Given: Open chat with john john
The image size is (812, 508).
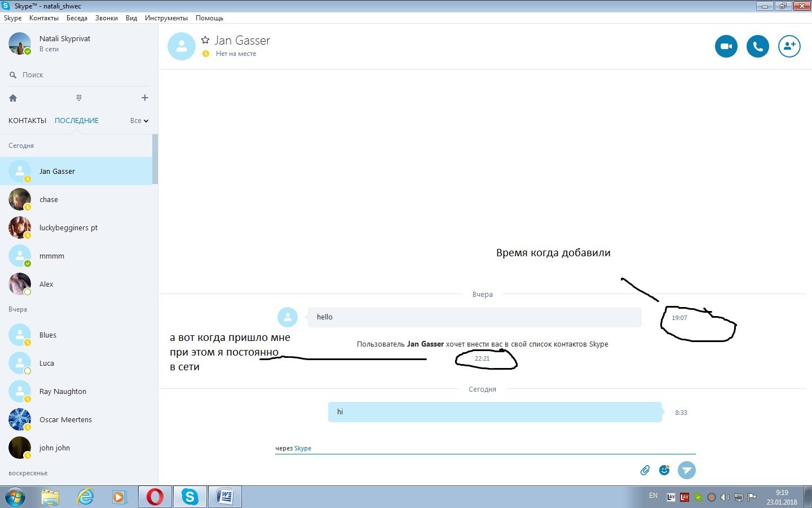Looking at the screenshot, I should tap(76, 448).
